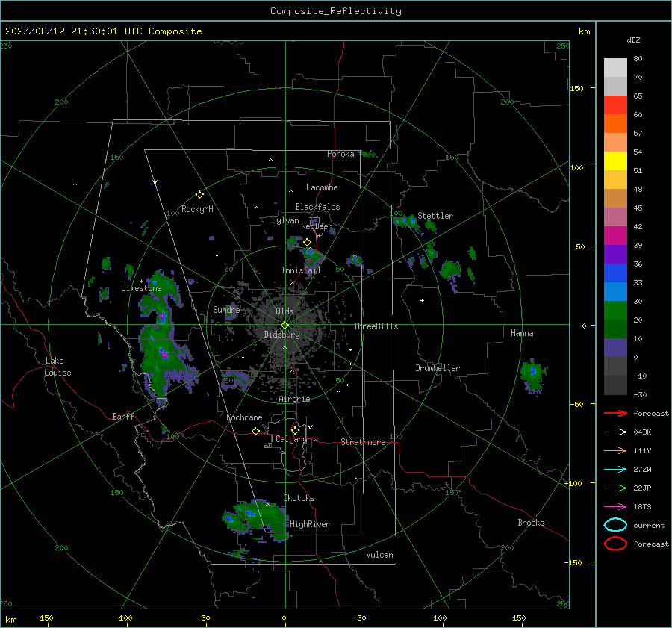
Task: Select the RedDeer city label
Action: [317, 226]
